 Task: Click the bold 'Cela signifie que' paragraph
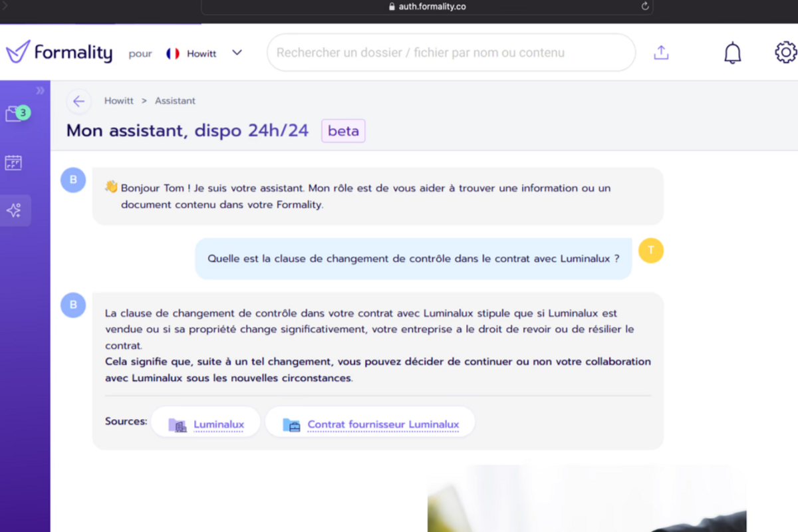tap(378, 370)
